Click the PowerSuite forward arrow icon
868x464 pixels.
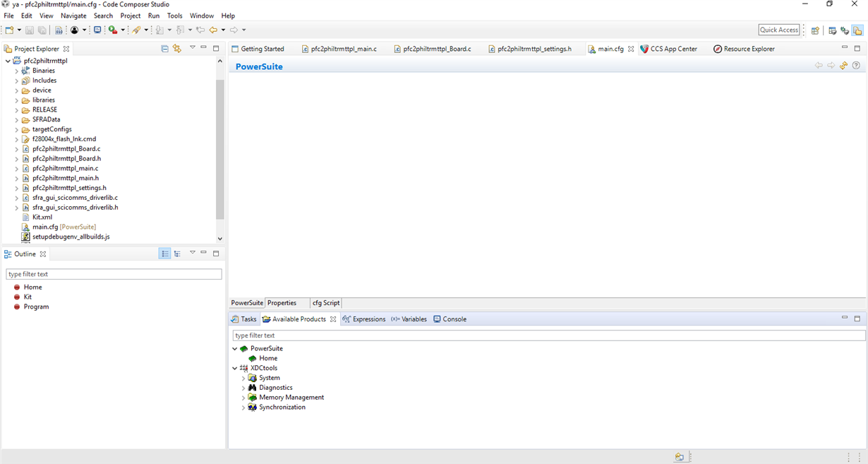(x=831, y=66)
